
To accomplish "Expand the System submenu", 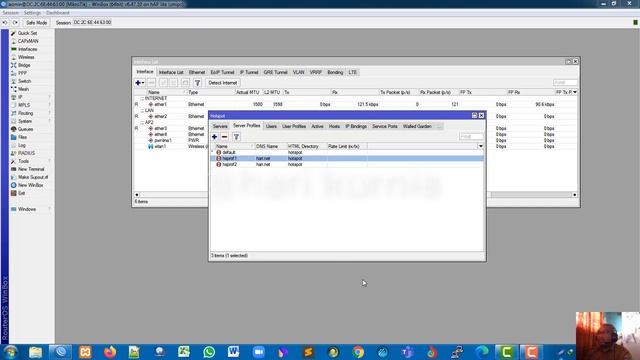I will 24,121.
